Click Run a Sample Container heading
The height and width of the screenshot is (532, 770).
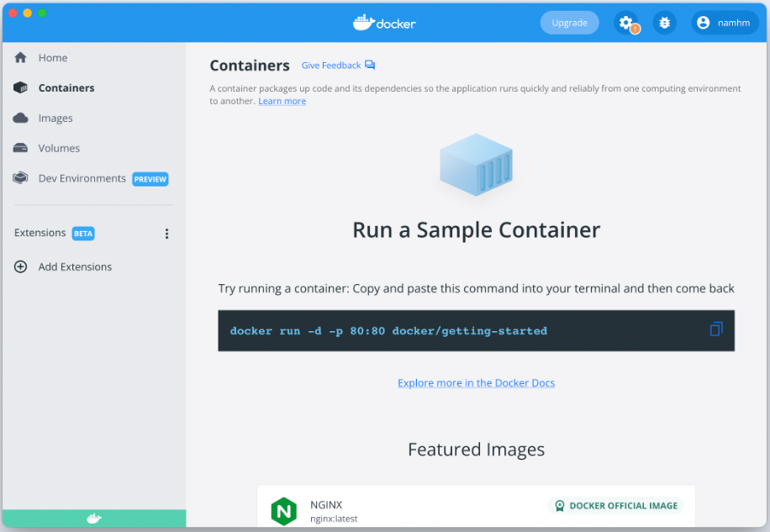tap(477, 230)
